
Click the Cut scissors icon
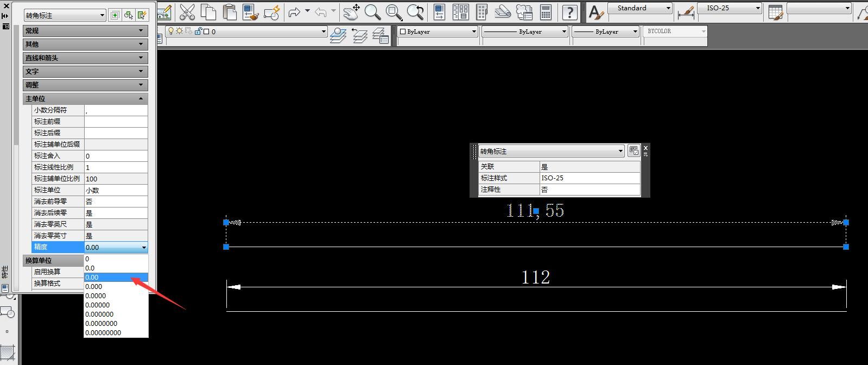(x=187, y=12)
